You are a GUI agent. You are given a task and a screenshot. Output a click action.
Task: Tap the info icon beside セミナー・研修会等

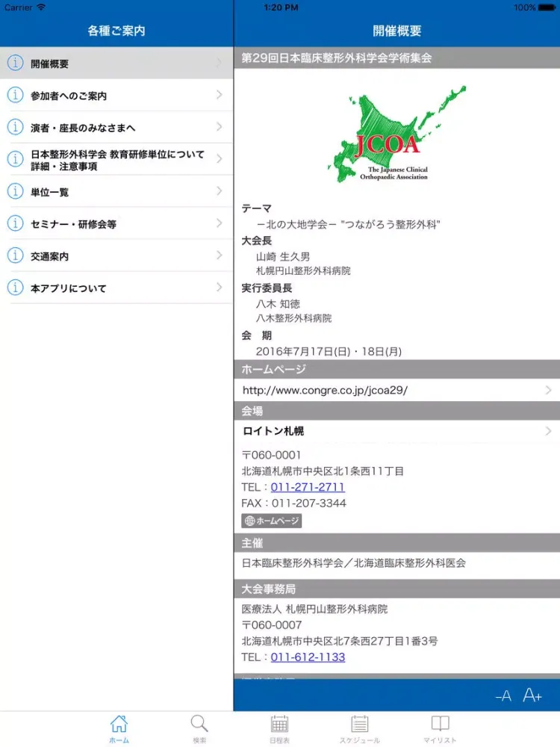tap(15, 223)
